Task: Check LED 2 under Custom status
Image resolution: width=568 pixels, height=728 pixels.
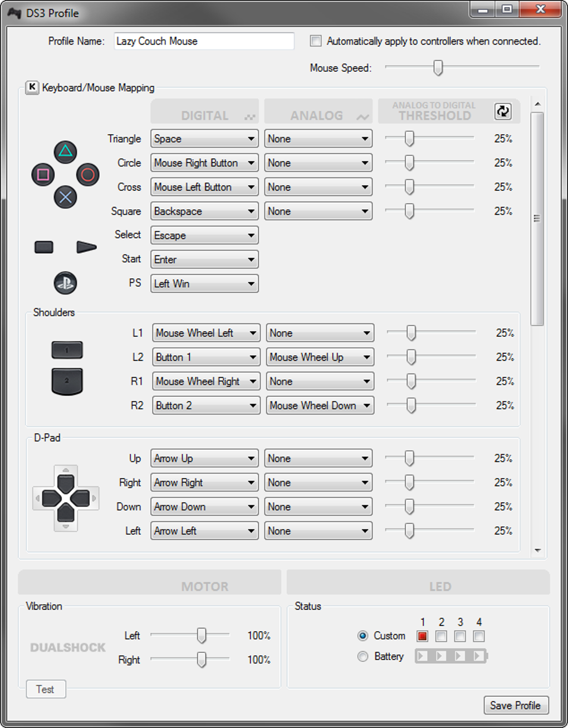Action: (441, 636)
